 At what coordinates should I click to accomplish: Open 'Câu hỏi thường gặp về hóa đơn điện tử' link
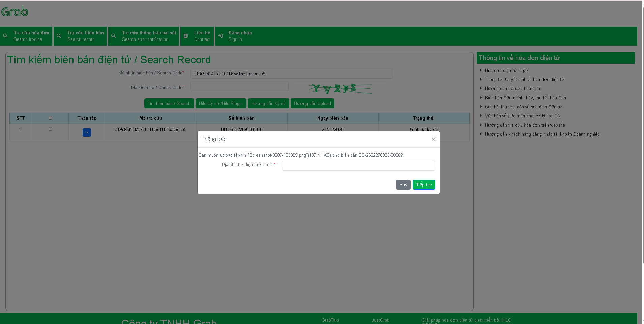coord(523,107)
